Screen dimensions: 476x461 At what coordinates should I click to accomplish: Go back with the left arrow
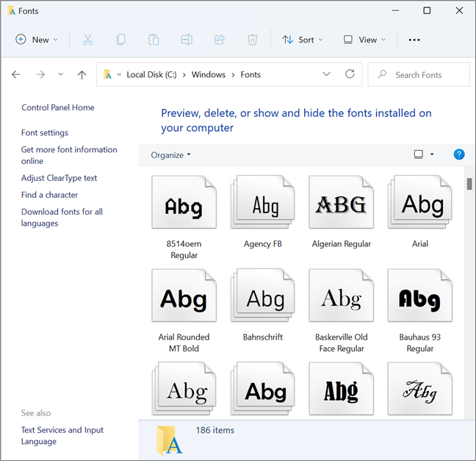pos(15,74)
